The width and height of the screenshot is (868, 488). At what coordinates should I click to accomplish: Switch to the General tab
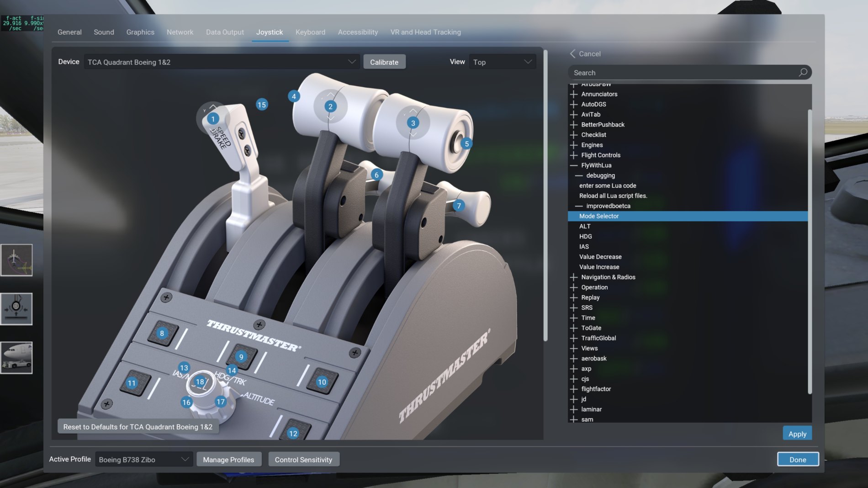coord(69,32)
